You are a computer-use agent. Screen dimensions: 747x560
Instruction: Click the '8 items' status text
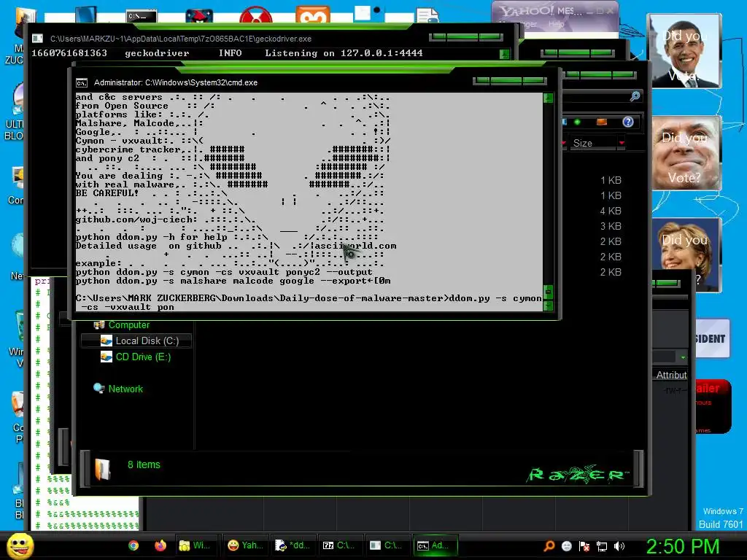144,464
